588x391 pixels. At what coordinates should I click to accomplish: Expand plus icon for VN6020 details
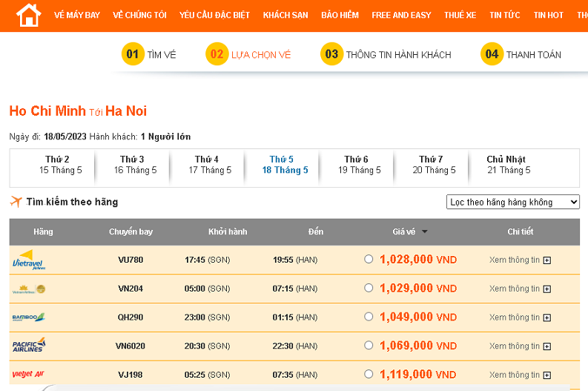(547, 346)
